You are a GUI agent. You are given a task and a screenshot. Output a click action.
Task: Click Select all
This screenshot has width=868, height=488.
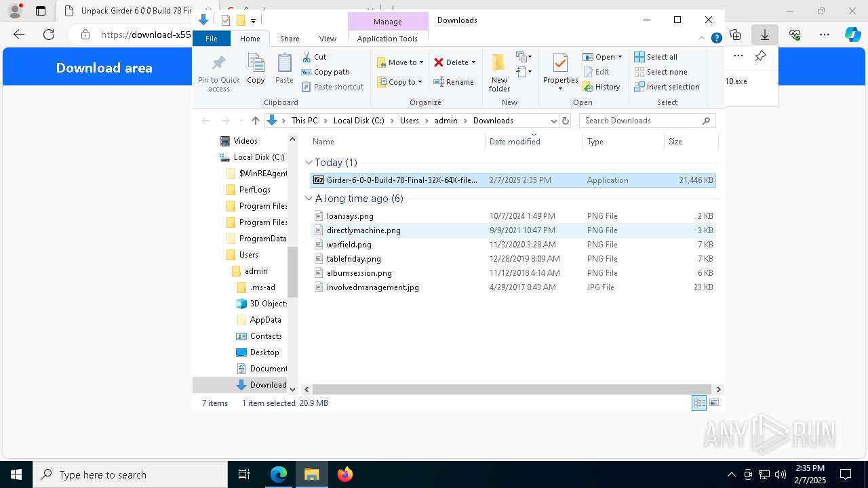[x=656, y=57]
